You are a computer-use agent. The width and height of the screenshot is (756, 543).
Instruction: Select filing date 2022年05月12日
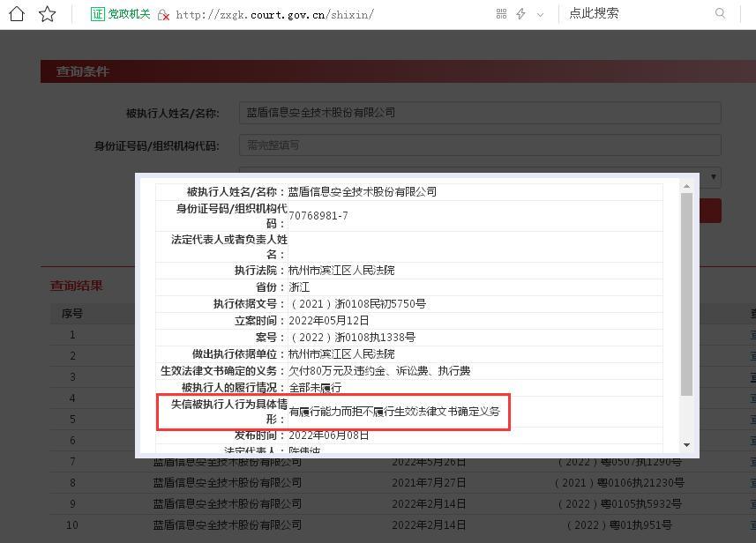tap(329, 321)
